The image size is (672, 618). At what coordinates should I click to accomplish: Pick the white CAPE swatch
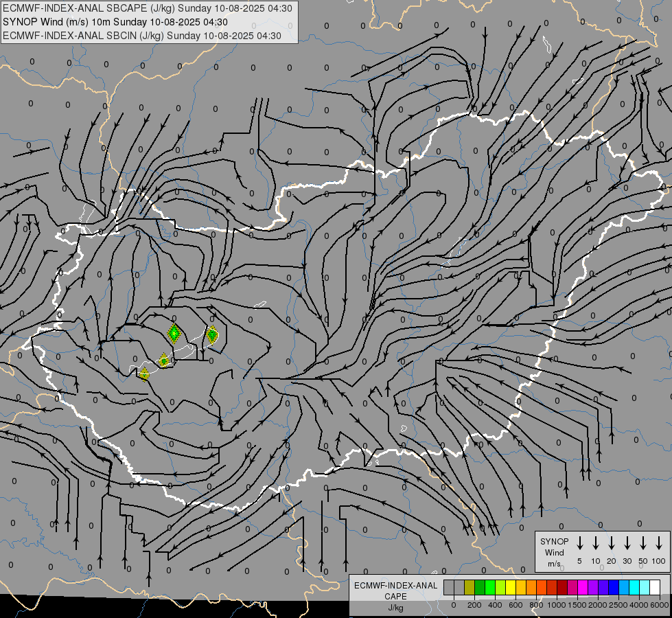pos(654,587)
